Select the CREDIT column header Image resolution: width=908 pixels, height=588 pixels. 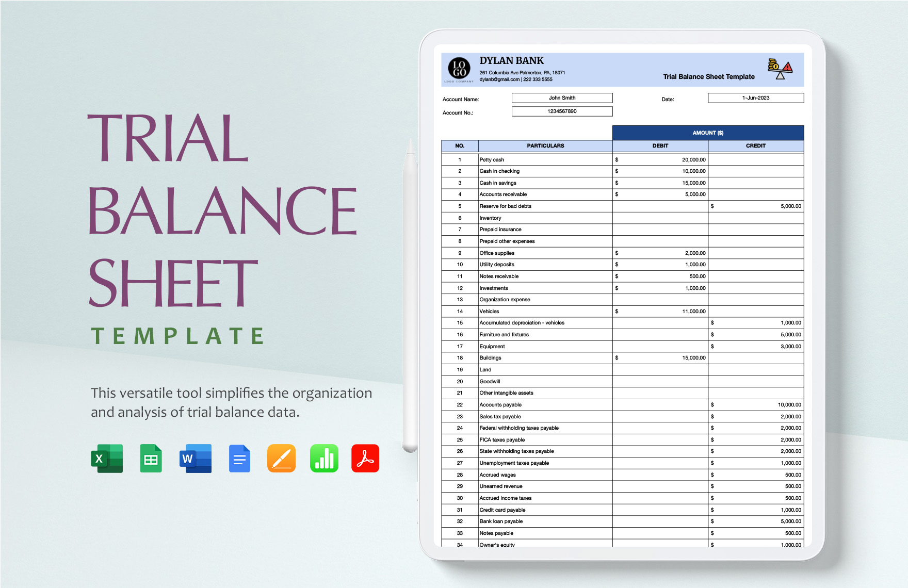pos(756,145)
